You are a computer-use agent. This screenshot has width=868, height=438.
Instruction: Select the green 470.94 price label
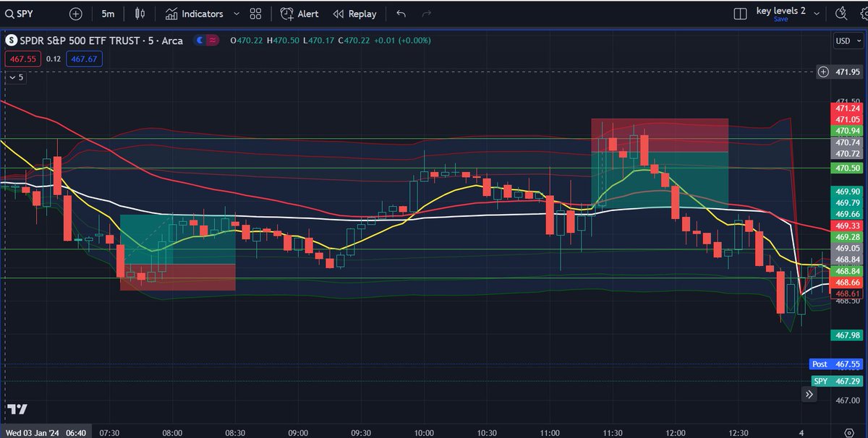(x=848, y=131)
